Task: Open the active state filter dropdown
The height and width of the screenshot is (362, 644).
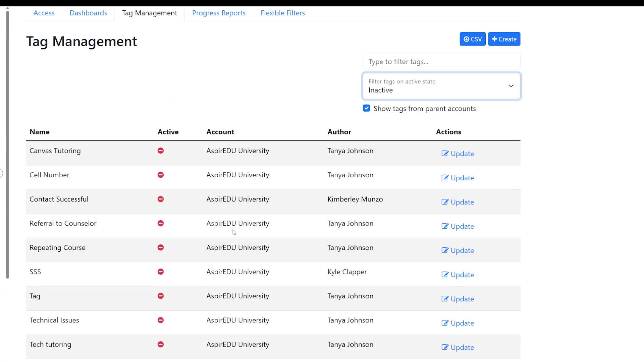Action: click(x=441, y=86)
